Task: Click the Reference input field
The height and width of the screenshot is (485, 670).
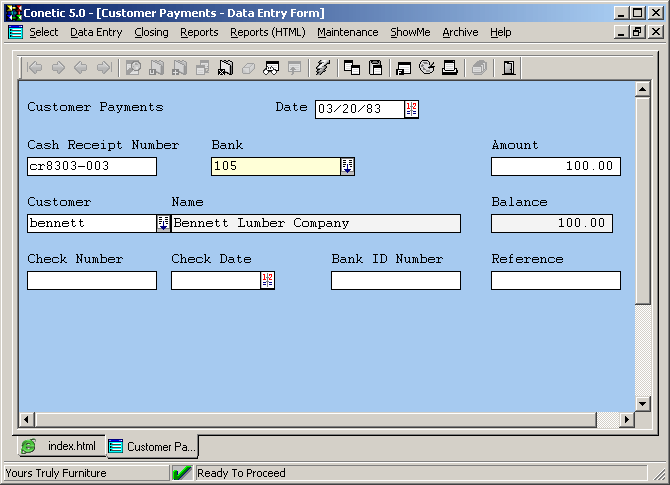Action: pos(555,281)
